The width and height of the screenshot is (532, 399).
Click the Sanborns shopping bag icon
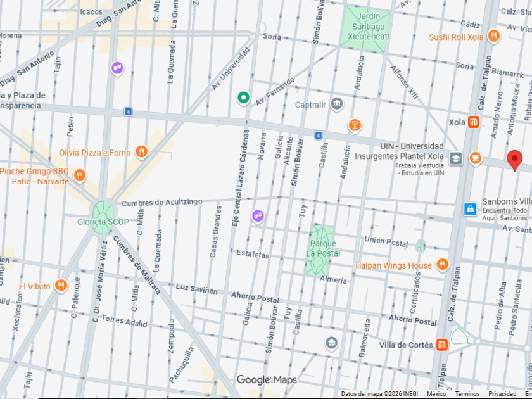[x=470, y=208]
